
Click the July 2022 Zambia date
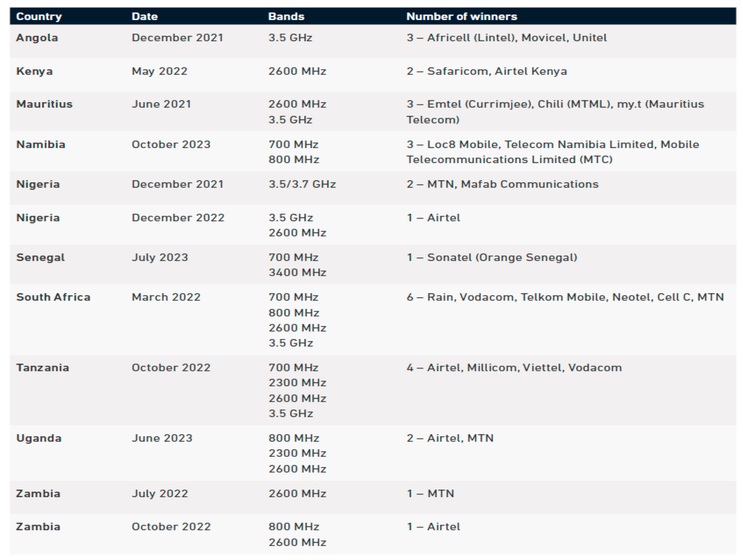160,494
